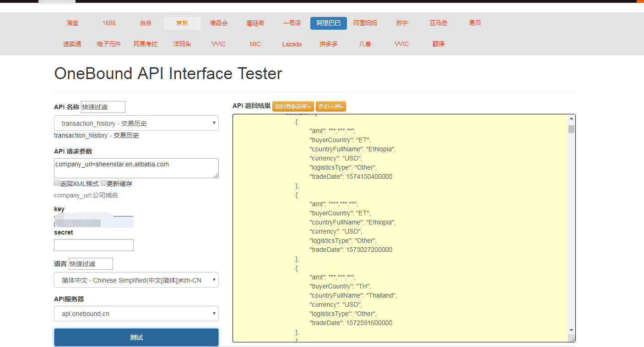Open the 淘宝 platform tab

tap(72, 23)
